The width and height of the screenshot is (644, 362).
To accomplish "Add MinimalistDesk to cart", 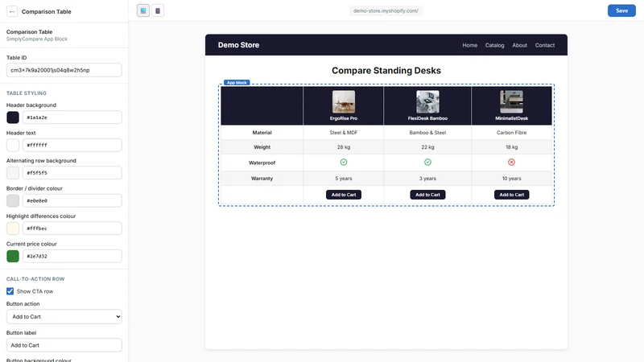I will click(x=511, y=195).
